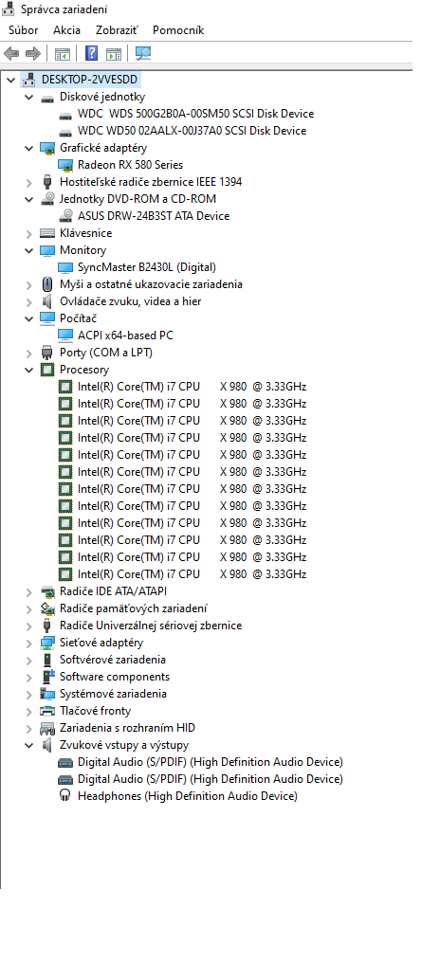
Task: Select the second Digital Audio (S/PDIF) entry
Action: (210, 779)
